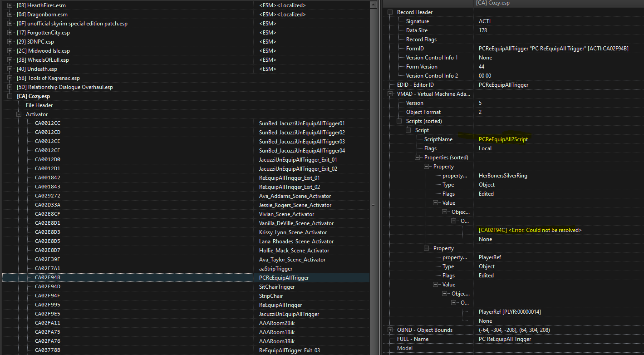Expand the Relationship Dialogue Overhaul.esp node
The image size is (644, 355).
pyautogui.click(x=10, y=87)
